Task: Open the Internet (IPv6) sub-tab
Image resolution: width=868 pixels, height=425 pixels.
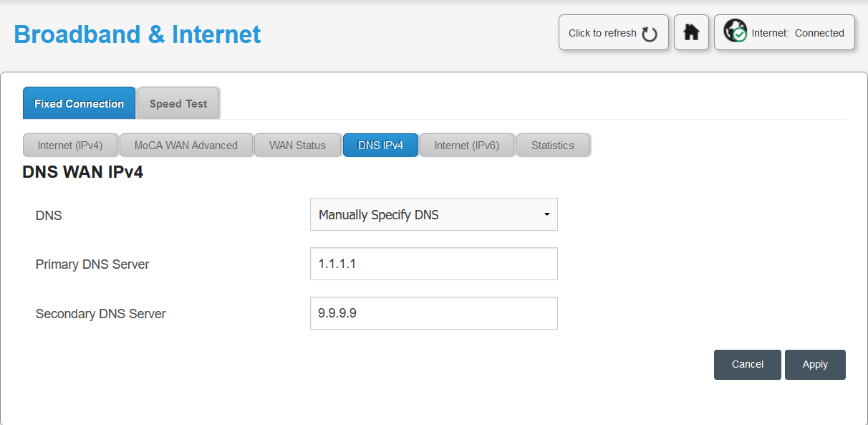Action: [x=467, y=145]
